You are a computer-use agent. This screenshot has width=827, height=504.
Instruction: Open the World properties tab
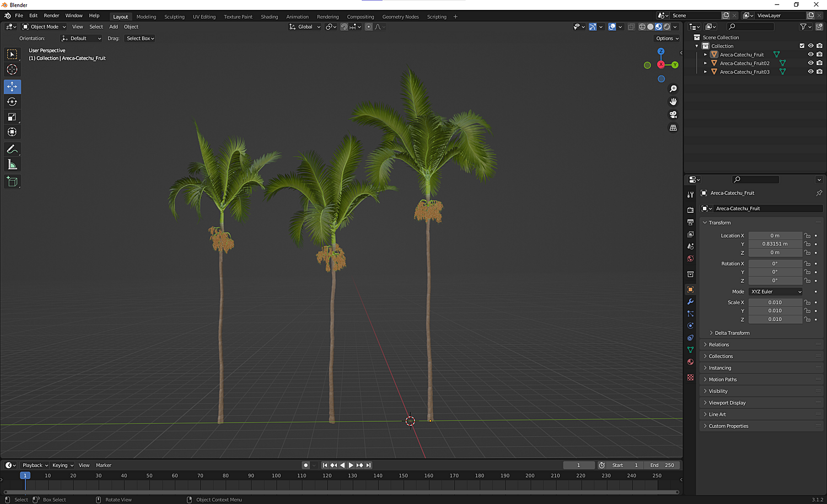pos(690,259)
